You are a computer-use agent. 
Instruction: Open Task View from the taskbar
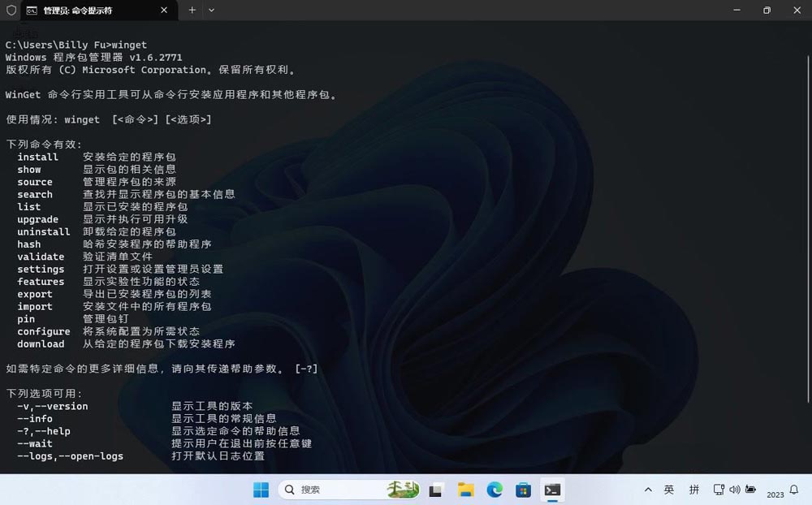click(436, 490)
